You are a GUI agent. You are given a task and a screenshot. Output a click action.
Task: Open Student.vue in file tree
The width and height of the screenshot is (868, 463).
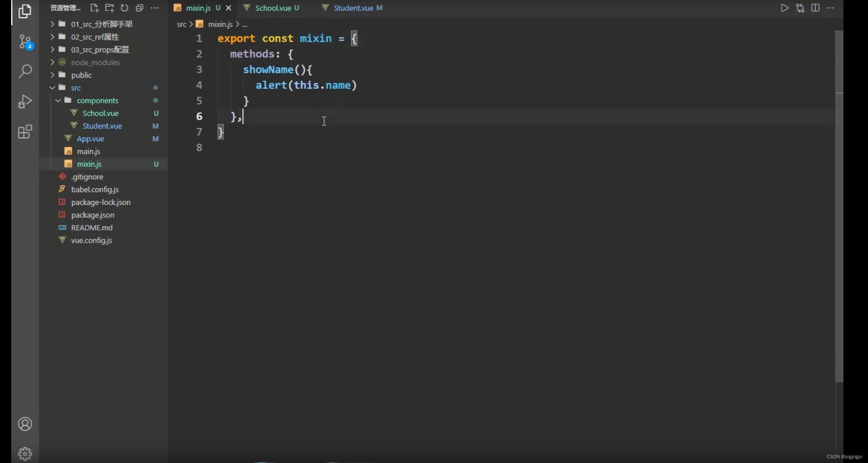pyautogui.click(x=102, y=126)
